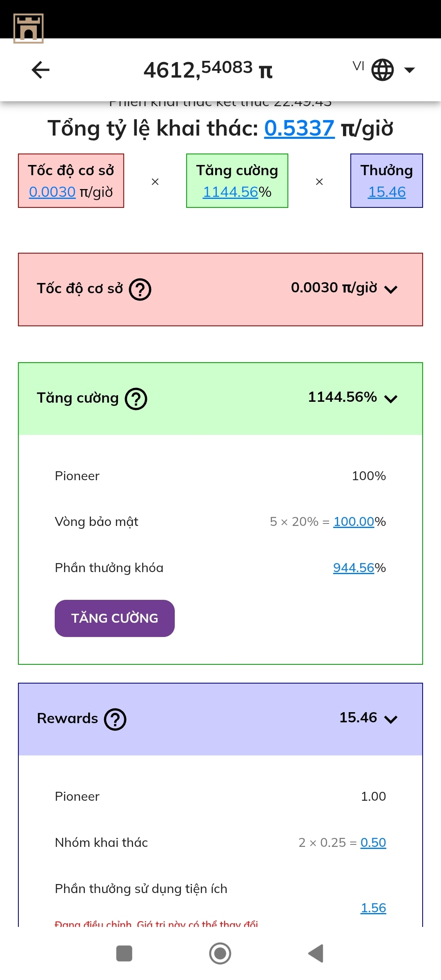This screenshot has height=980, width=441.
Task: Tap the back arrow icon
Action: click(x=40, y=70)
